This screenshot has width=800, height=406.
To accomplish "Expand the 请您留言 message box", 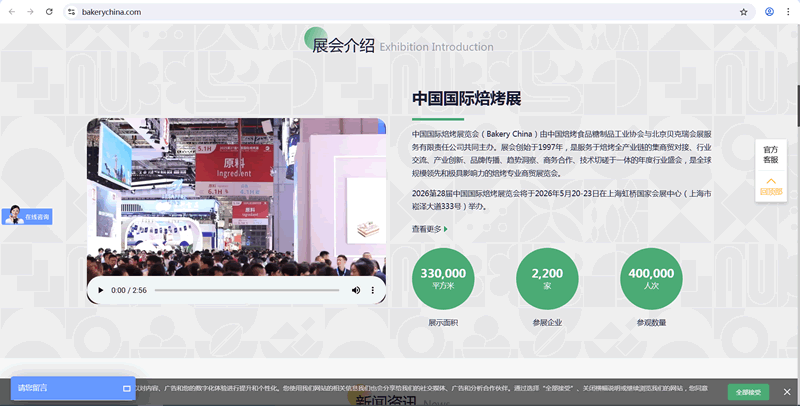I will pos(73,388).
